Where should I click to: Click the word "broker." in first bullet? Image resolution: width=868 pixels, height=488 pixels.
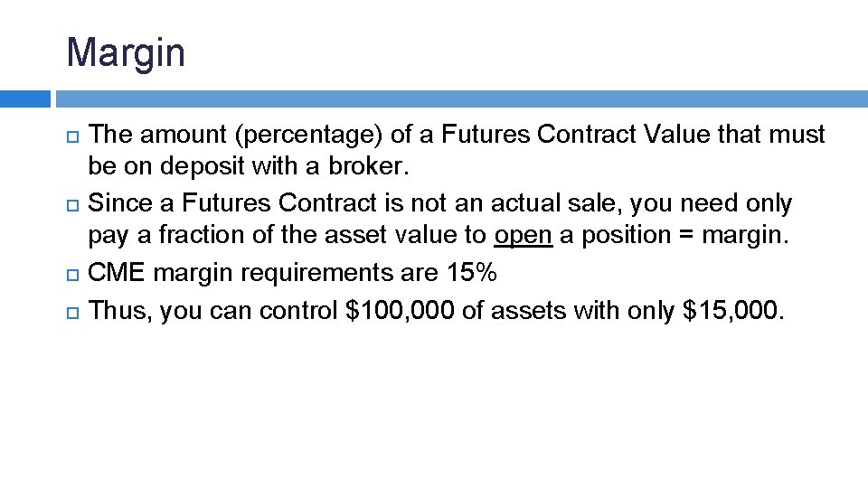[x=369, y=166]
